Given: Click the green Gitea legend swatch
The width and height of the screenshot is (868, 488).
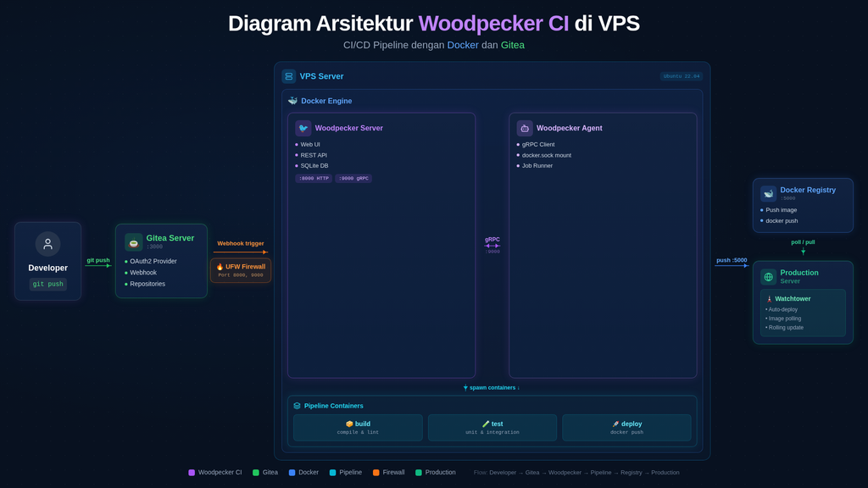Looking at the screenshot, I should (256, 473).
